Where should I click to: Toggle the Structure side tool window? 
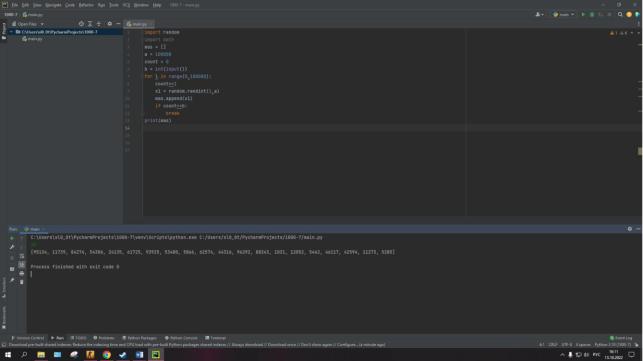(x=4, y=287)
